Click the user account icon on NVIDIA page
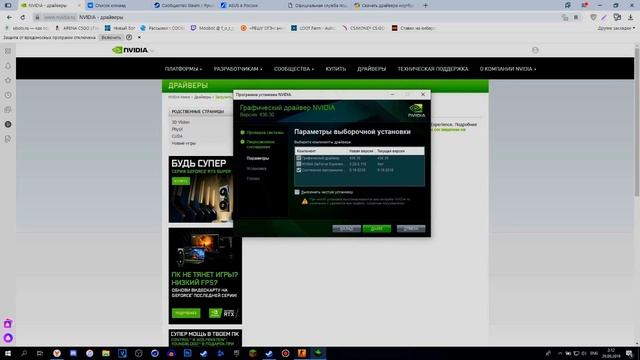640x360 pixels. click(x=535, y=50)
